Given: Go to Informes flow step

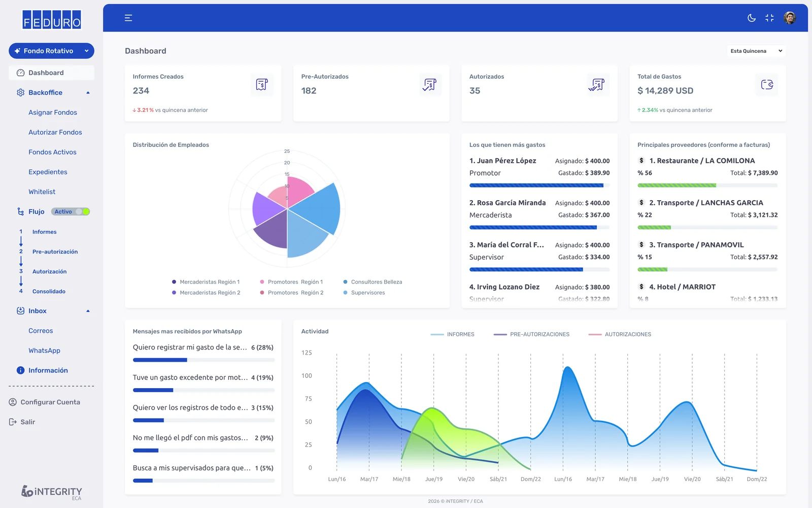Looking at the screenshot, I should (x=45, y=232).
